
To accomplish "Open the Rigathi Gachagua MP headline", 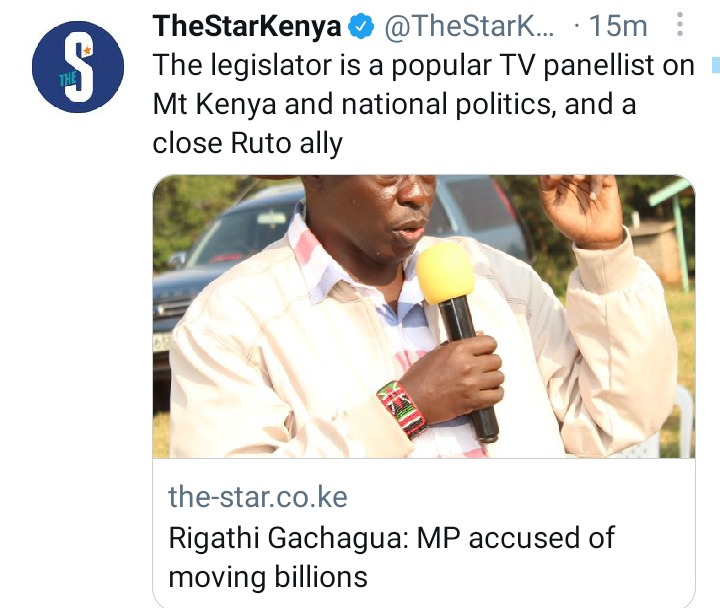I will pyautogui.click(x=391, y=557).
